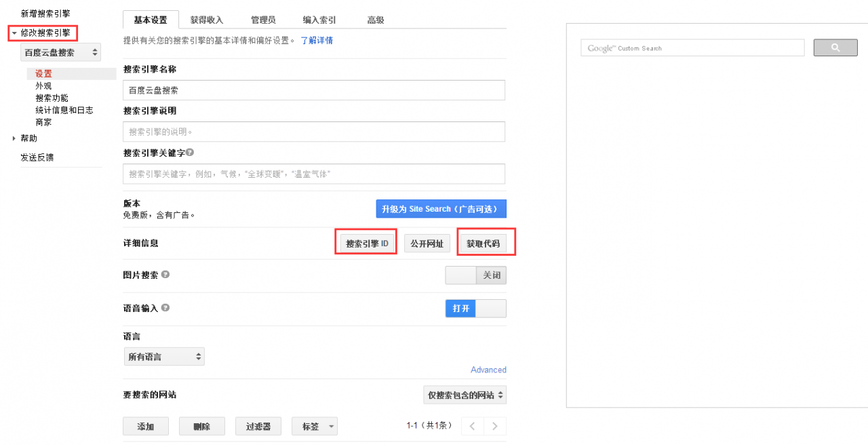The height and width of the screenshot is (445, 868).
Task: Click the 过滤器 button
Action: coord(258,427)
